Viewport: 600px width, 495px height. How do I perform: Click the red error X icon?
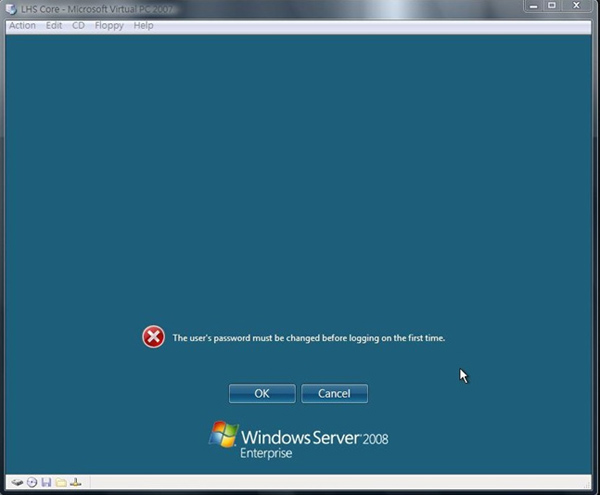tap(153, 337)
